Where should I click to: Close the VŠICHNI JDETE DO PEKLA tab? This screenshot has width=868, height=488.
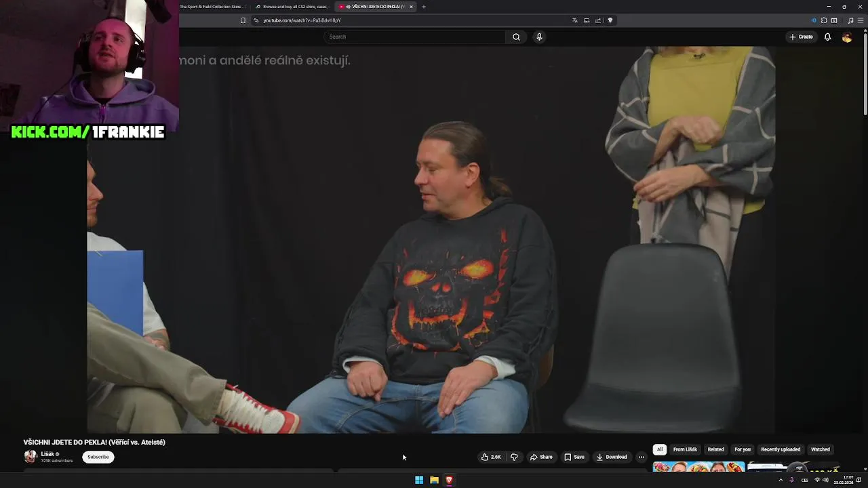pyautogui.click(x=411, y=7)
